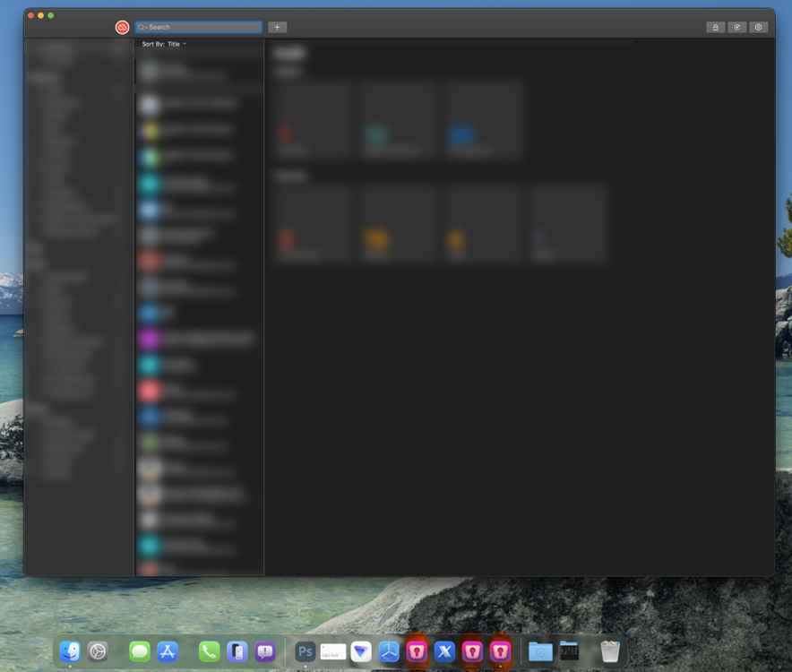This screenshot has height=672, width=792.
Task: Click the red circular sync-disabled icon
Action: [122, 28]
